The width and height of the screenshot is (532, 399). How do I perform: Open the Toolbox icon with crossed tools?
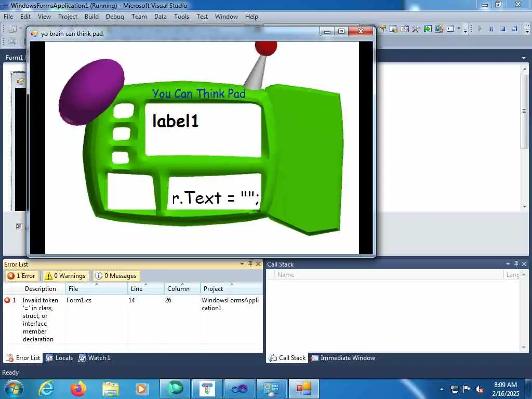point(416,29)
